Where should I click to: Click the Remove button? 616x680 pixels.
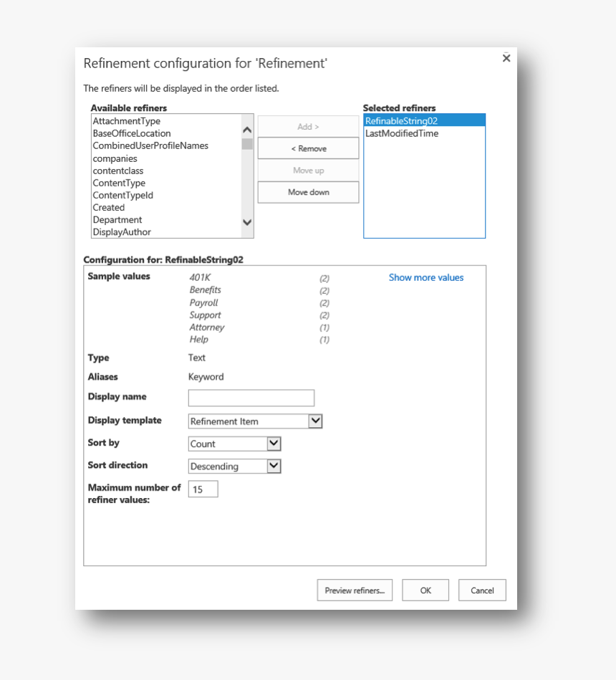point(307,148)
